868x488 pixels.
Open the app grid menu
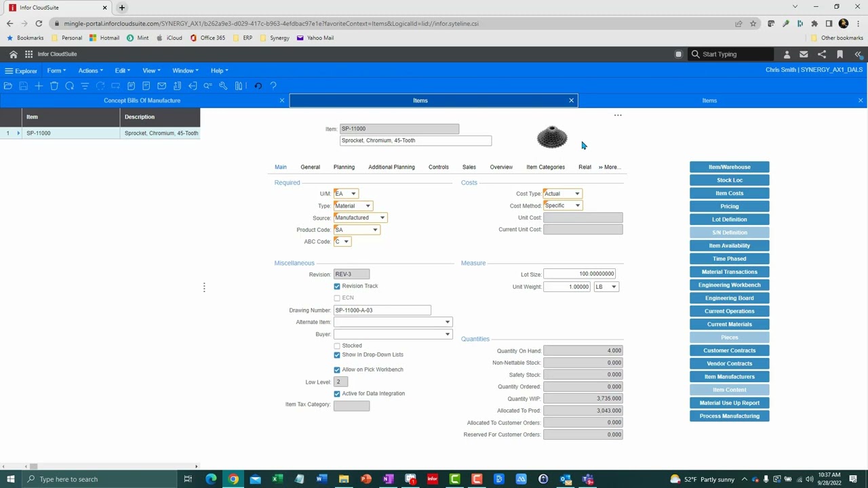(28, 54)
